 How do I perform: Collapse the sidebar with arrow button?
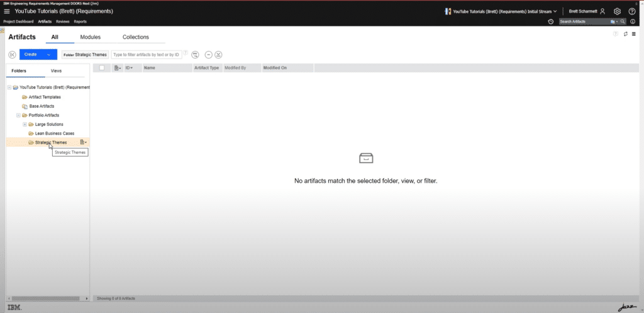12,54
